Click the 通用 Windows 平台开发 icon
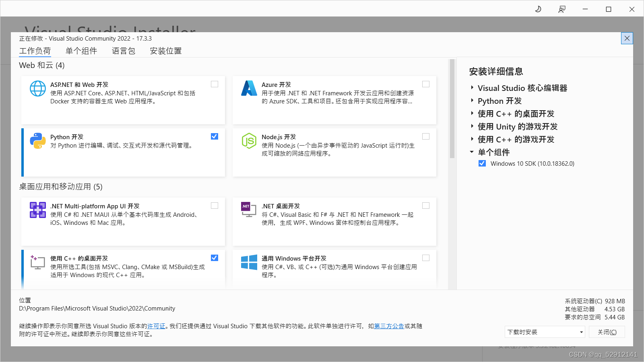This screenshot has height=362, width=644. click(249, 263)
